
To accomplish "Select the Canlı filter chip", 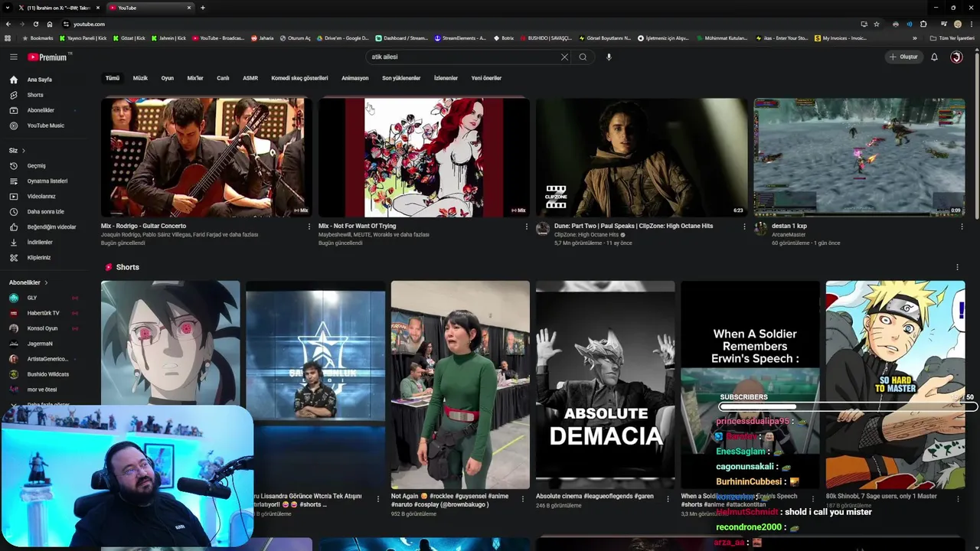I will [223, 78].
